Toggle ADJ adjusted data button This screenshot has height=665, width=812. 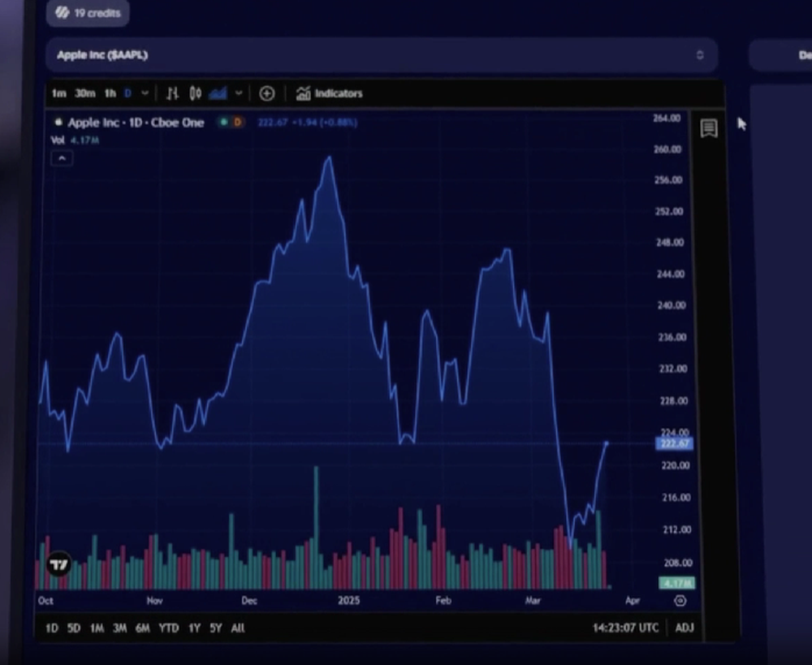coord(685,628)
